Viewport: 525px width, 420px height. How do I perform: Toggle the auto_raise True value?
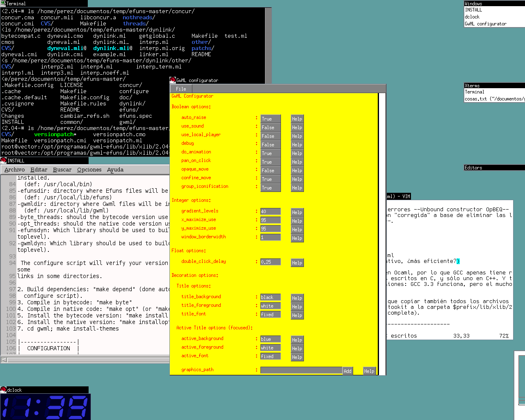[x=270, y=119]
